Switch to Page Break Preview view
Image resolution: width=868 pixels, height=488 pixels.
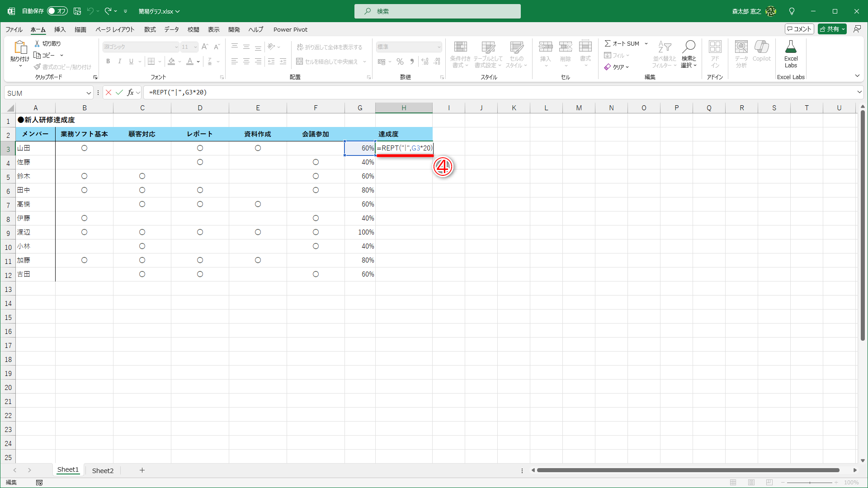(769, 483)
